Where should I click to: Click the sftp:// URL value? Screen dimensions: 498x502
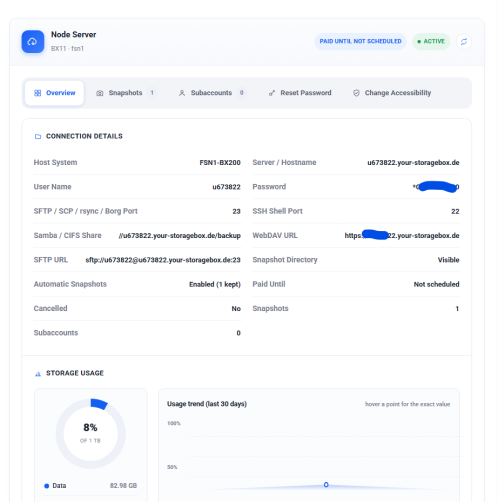click(163, 260)
